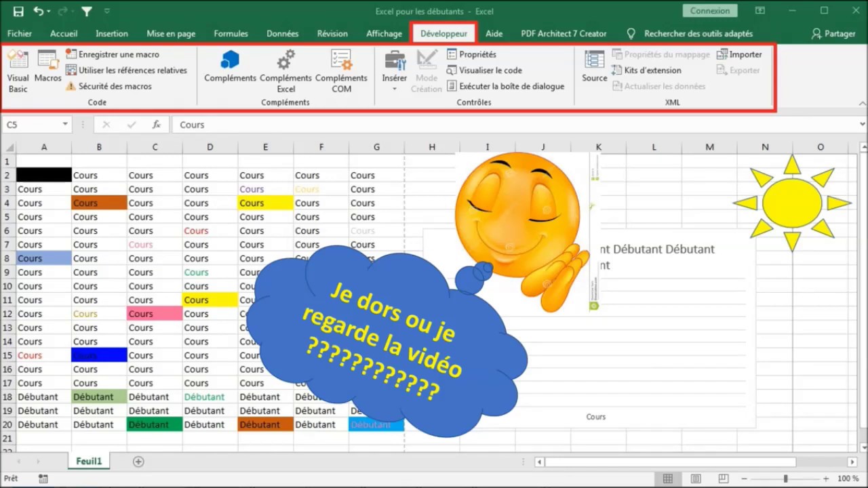Open PDF Architect 7 Creator tab

pyautogui.click(x=564, y=34)
